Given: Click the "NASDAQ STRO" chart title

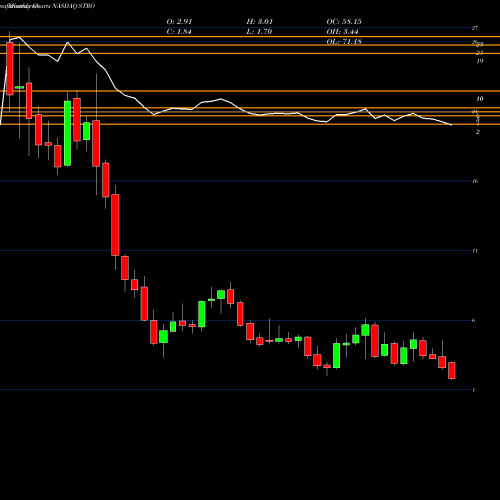Looking at the screenshot, I should pos(74,6).
